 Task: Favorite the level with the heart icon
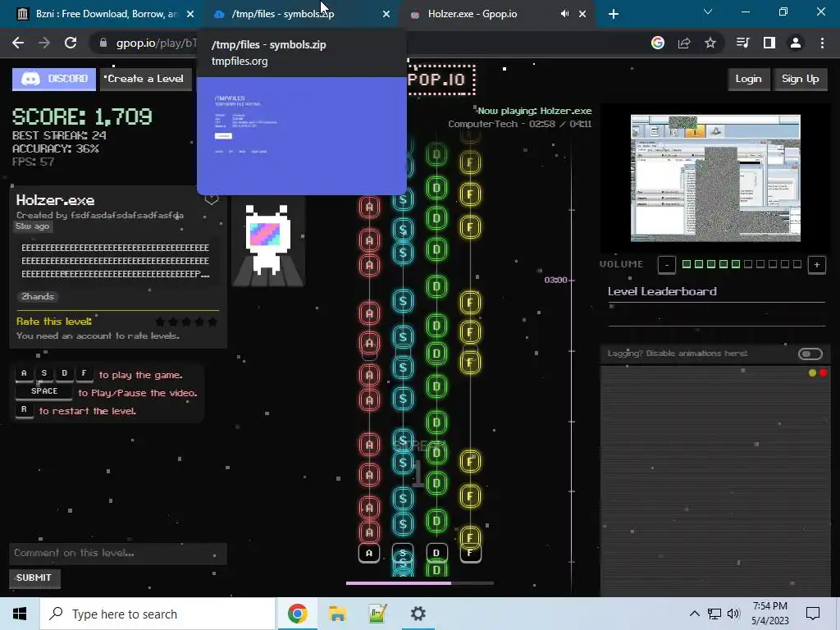coord(212,200)
